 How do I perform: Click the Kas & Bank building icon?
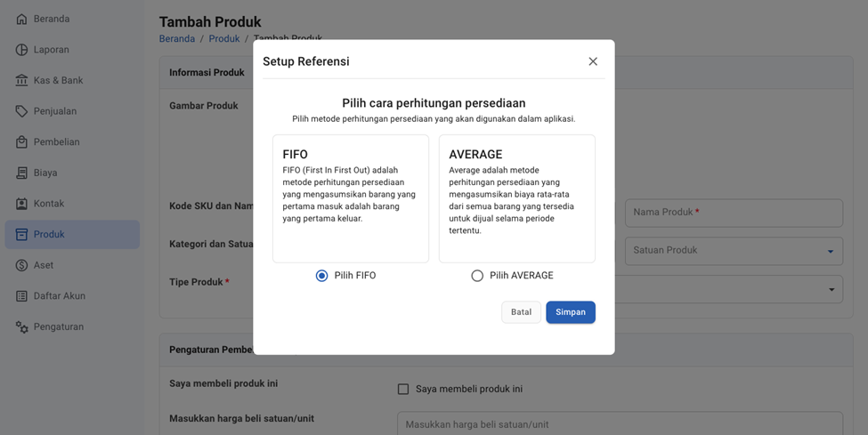[x=21, y=80]
